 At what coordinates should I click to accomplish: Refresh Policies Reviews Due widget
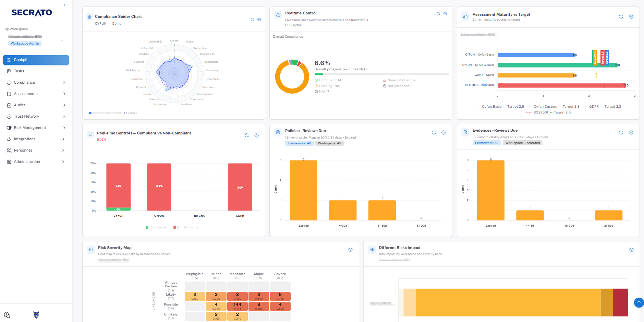point(434,133)
